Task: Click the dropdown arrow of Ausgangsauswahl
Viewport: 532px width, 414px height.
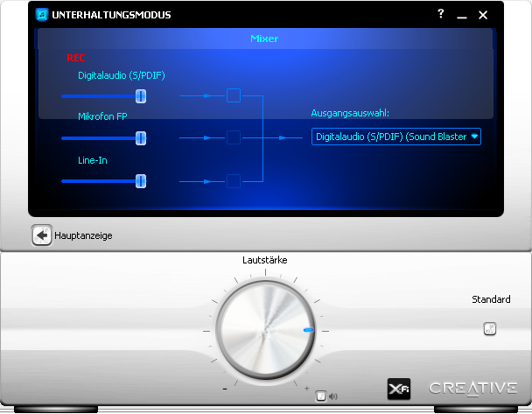Action: (x=474, y=137)
